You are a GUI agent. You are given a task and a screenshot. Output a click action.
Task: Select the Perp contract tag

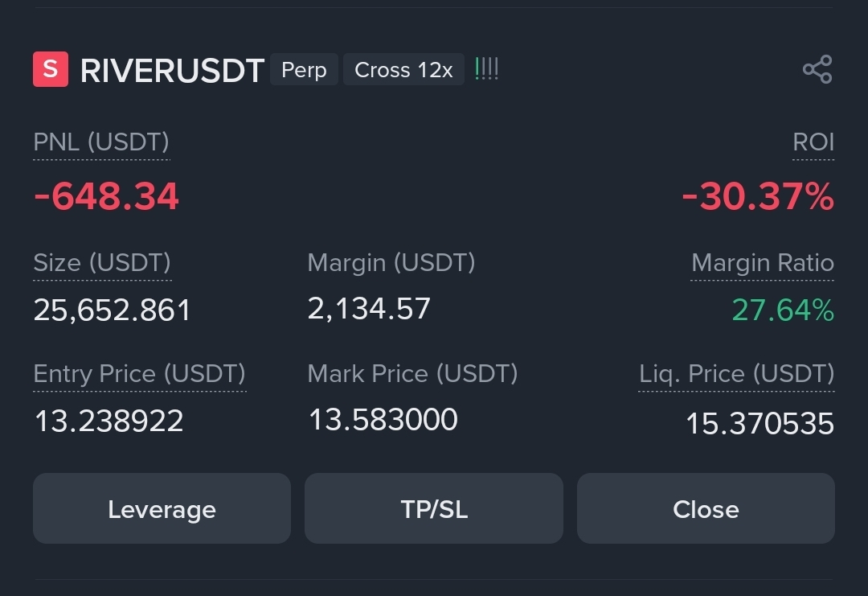[304, 70]
